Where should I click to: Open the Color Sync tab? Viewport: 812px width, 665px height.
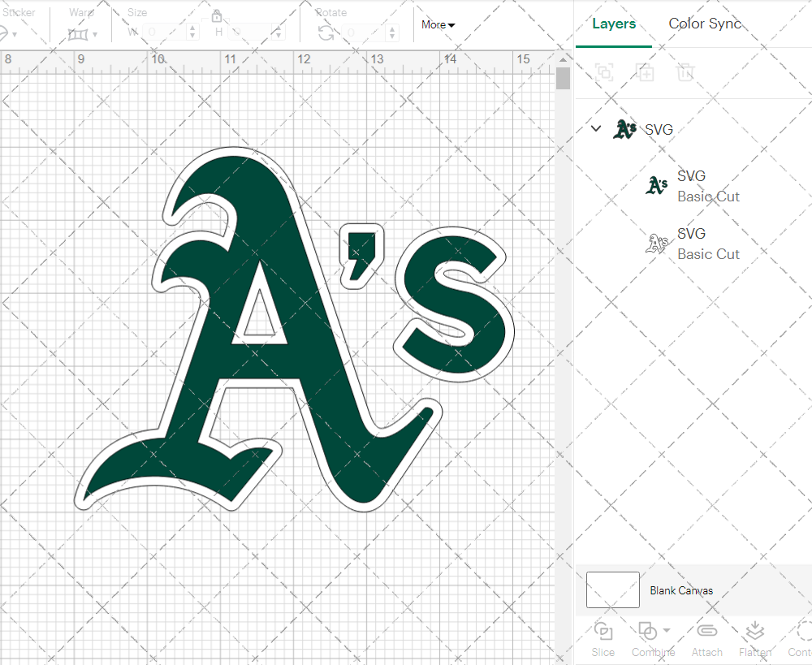(x=705, y=24)
